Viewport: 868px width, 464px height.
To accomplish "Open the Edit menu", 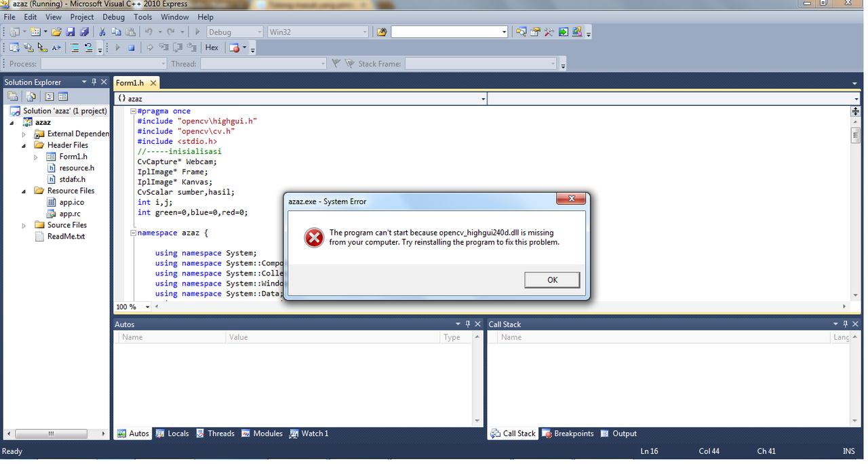I will 30,17.
